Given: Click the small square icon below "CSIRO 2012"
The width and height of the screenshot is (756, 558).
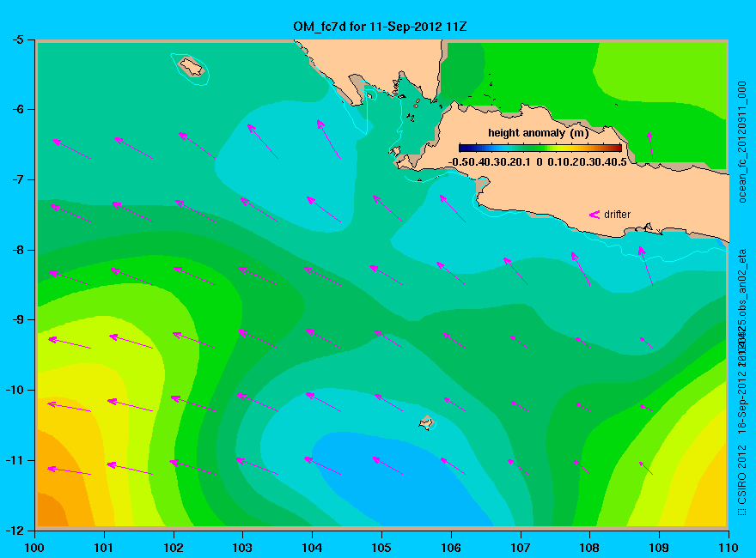Looking at the screenshot, I should tap(742, 512).
